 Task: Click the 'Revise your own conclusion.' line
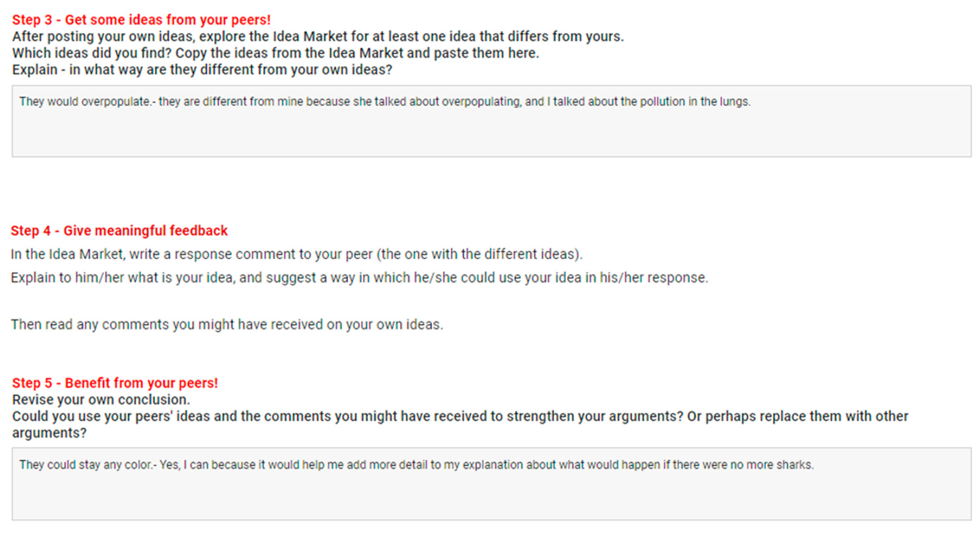(x=101, y=400)
